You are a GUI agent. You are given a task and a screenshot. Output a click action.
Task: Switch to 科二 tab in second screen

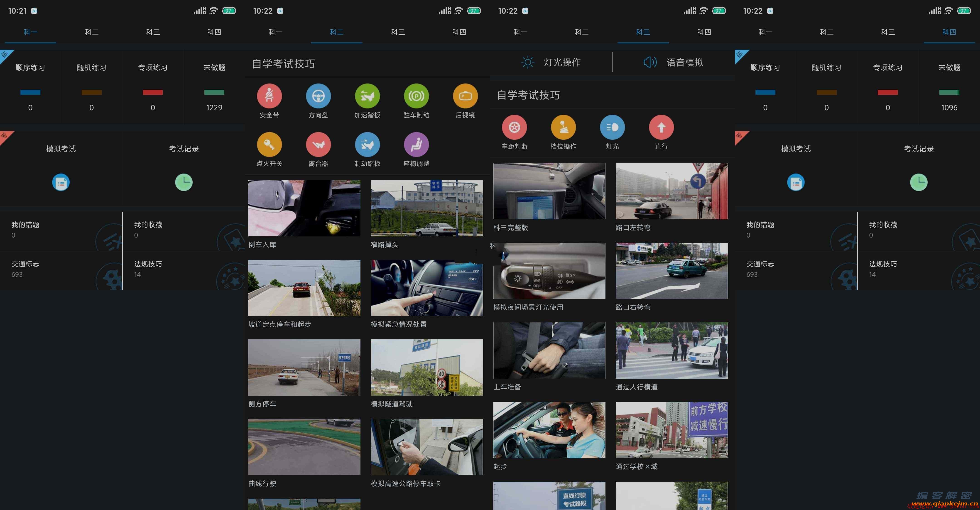[337, 32]
